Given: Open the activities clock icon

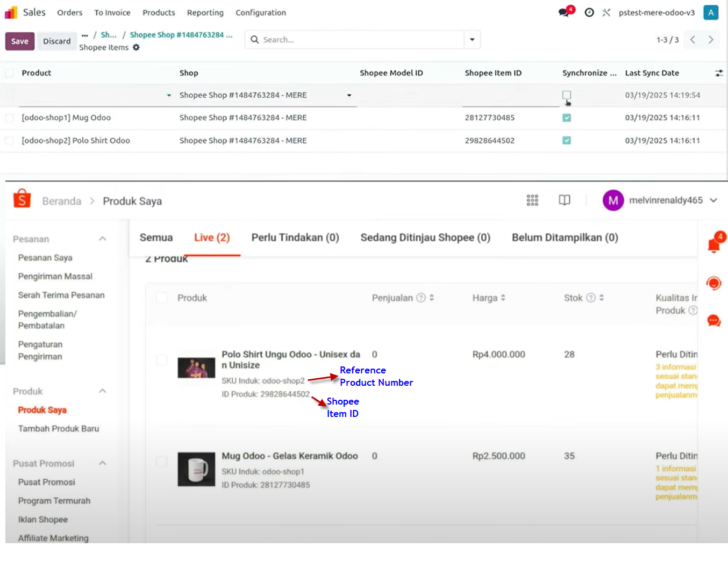Looking at the screenshot, I should (x=589, y=12).
